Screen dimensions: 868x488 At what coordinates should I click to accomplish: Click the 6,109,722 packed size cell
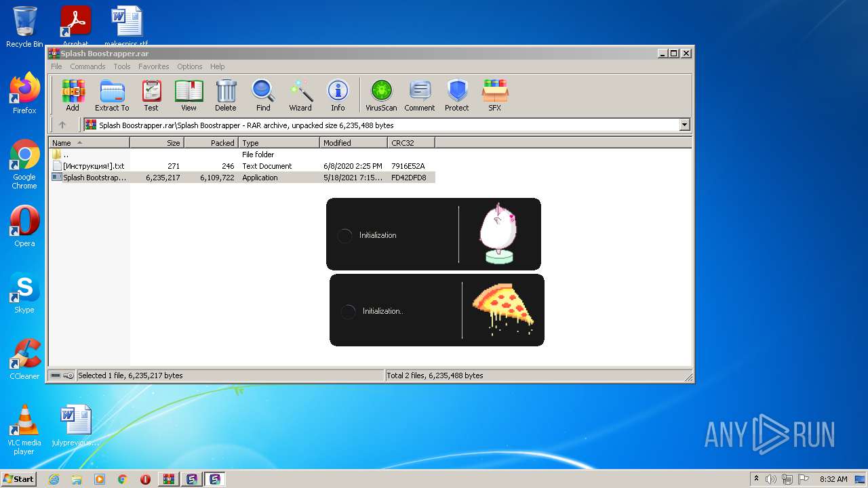[x=217, y=178]
